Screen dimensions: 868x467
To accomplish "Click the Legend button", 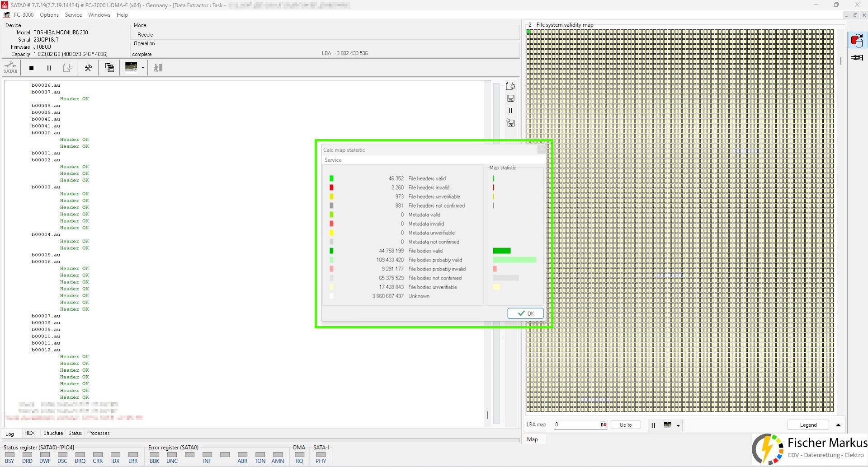I will tap(808, 425).
